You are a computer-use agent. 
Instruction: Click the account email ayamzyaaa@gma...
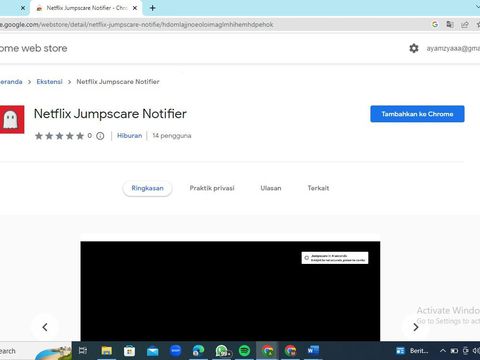[x=453, y=48]
